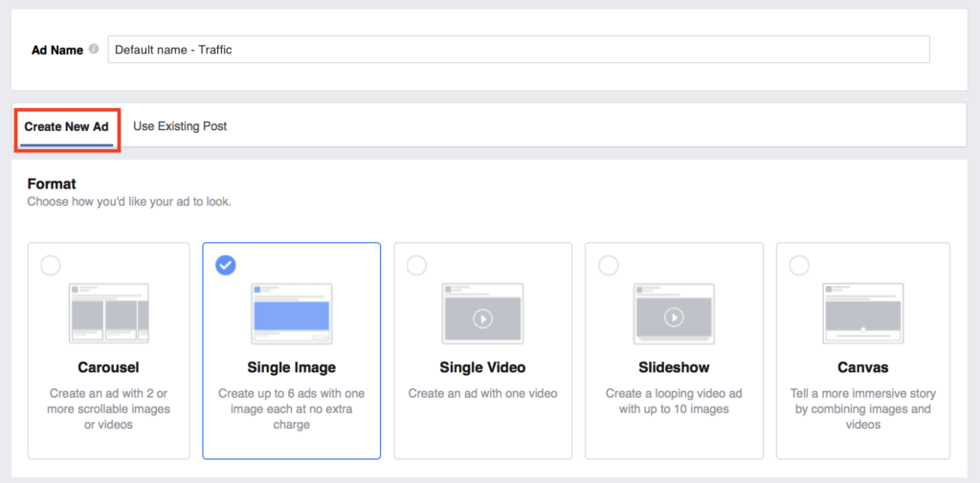Screen dimensions: 980x483
Task: Click the Canvas format illustration
Action: (x=863, y=313)
